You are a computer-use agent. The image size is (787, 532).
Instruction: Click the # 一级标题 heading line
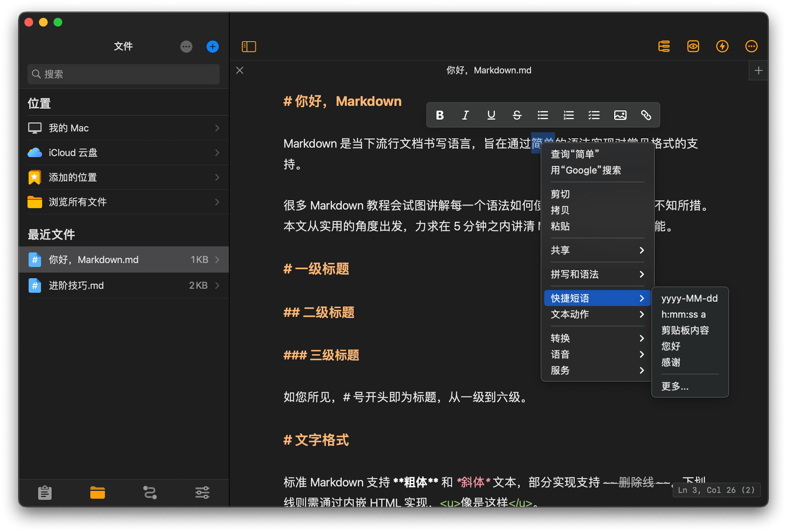[316, 269]
